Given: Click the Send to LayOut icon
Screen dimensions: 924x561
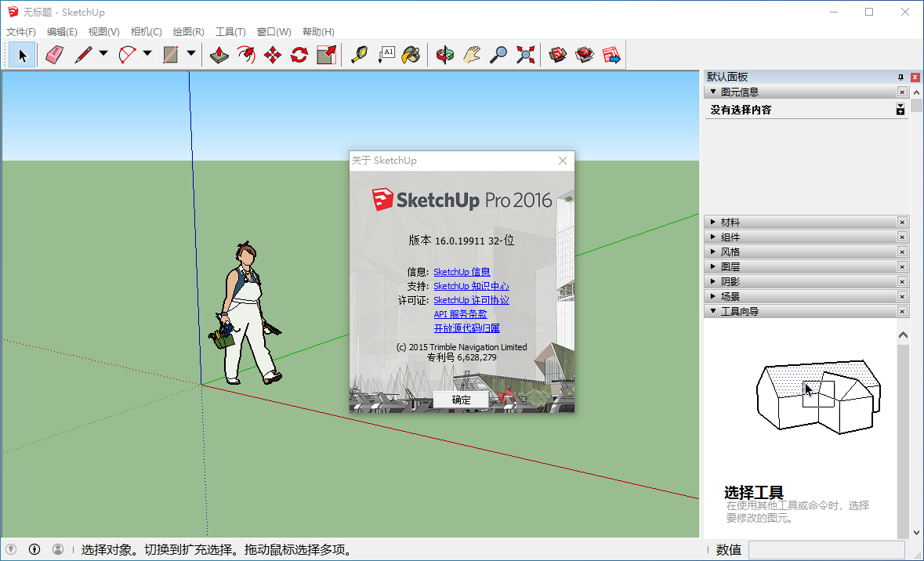Looking at the screenshot, I should (x=611, y=56).
